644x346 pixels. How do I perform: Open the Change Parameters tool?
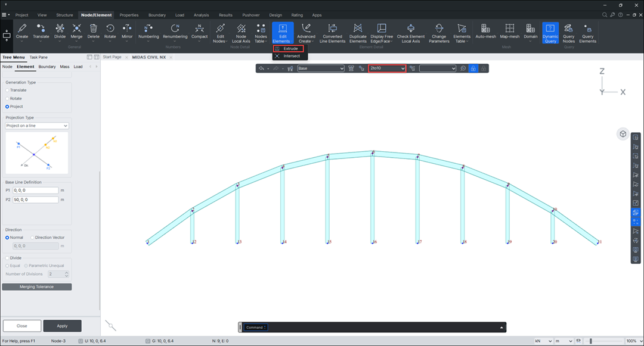click(x=439, y=33)
